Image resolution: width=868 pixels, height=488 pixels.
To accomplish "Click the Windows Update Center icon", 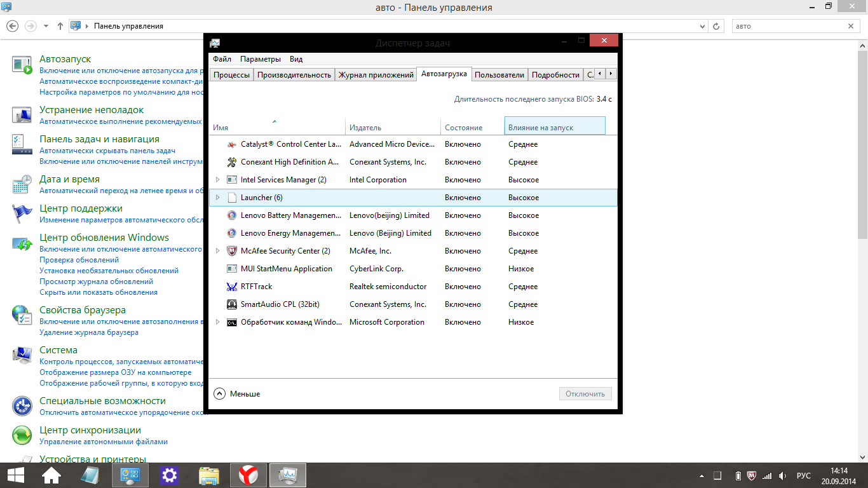I will point(22,243).
